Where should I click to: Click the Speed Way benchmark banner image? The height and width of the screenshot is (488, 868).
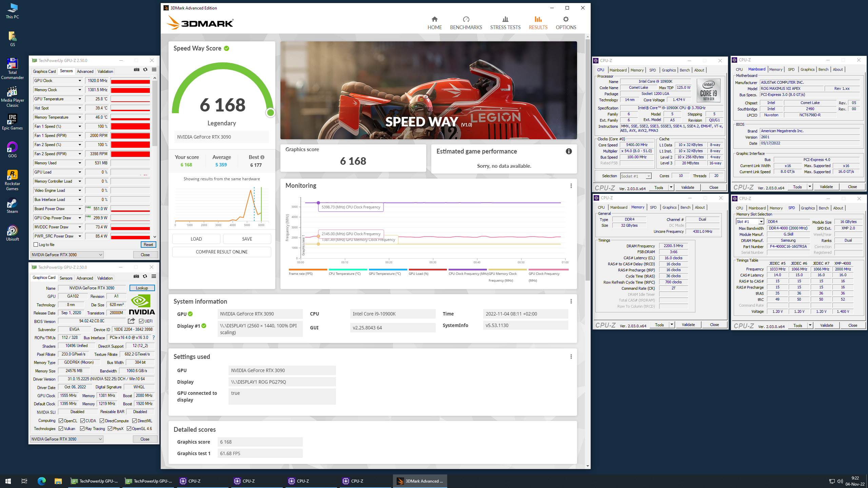point(428,90)
